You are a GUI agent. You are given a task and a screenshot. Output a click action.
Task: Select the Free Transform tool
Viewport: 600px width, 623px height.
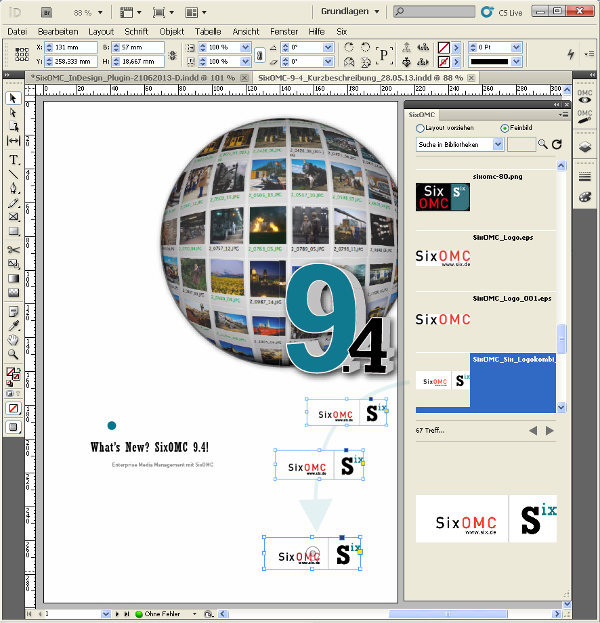13,264
